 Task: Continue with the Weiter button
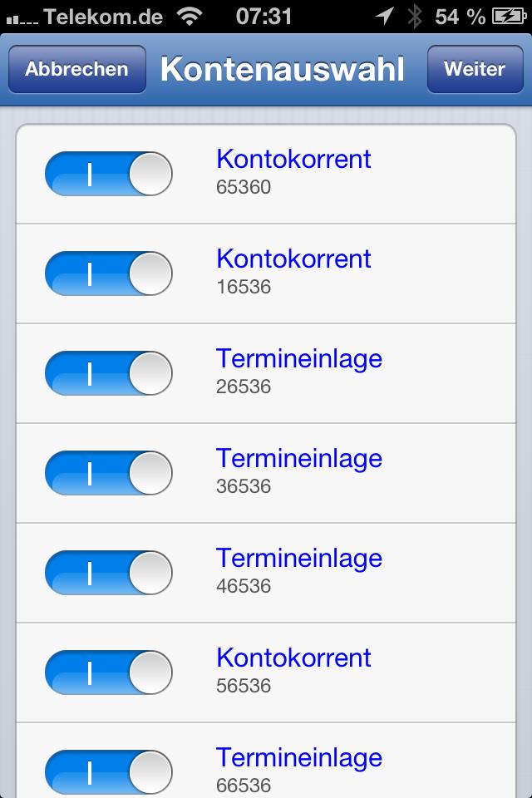(x=475, y=69)
